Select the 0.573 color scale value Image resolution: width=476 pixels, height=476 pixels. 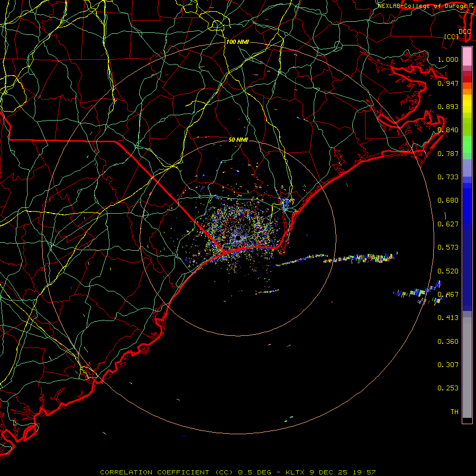pos(448,248)
